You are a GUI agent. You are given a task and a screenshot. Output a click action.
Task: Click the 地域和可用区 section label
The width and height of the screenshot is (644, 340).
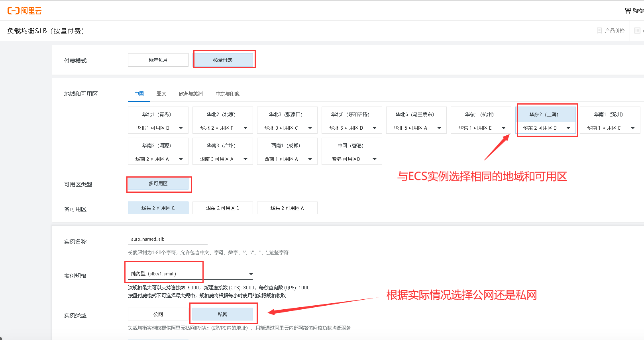tap(81, 94)
